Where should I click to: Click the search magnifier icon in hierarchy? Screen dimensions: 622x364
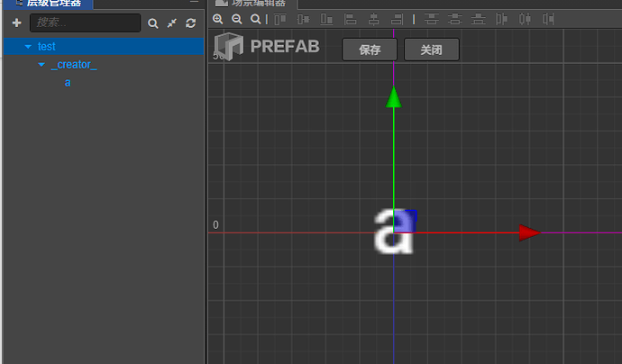point(152,23)
